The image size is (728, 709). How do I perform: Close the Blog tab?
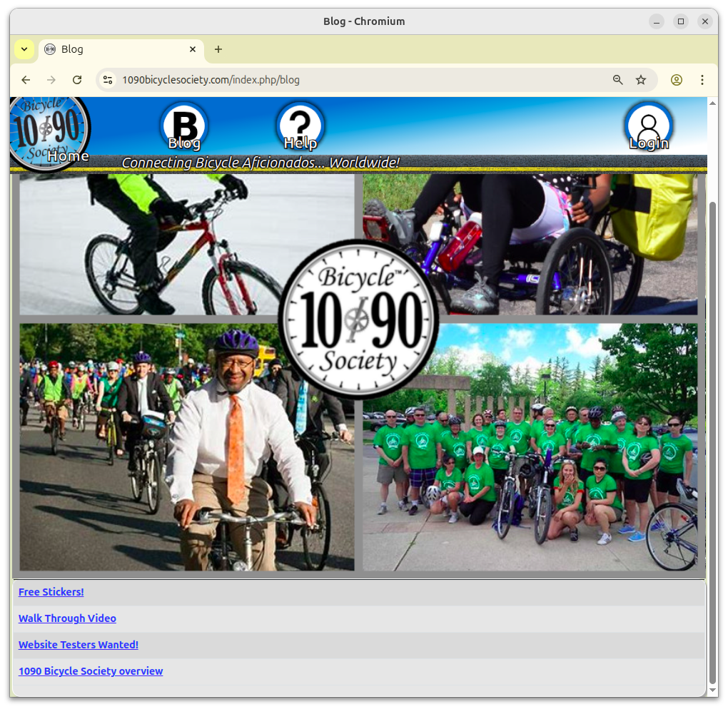tap(192, 49)
